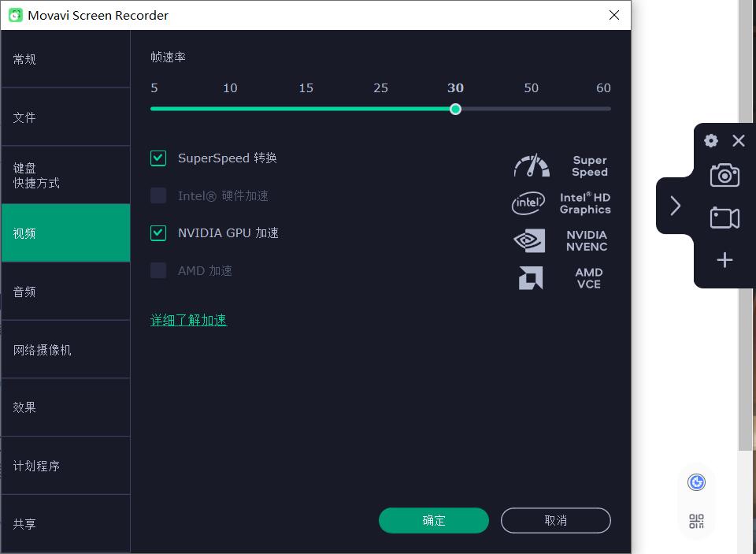Open the 常规 settings tab
Image resolution: width=756 pixels, height=554 pixels.
tap(65, 59)
